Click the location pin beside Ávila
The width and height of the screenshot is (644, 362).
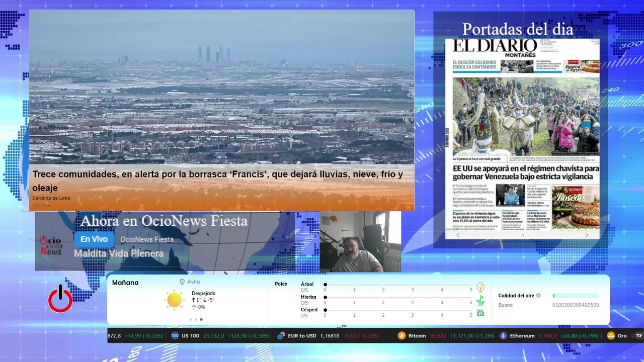click(x=182, y=282)
